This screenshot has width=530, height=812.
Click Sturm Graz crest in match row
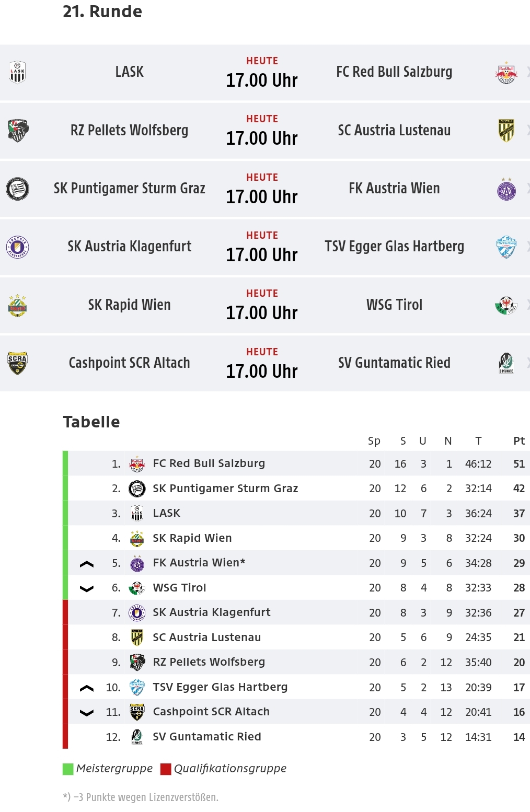17,189
